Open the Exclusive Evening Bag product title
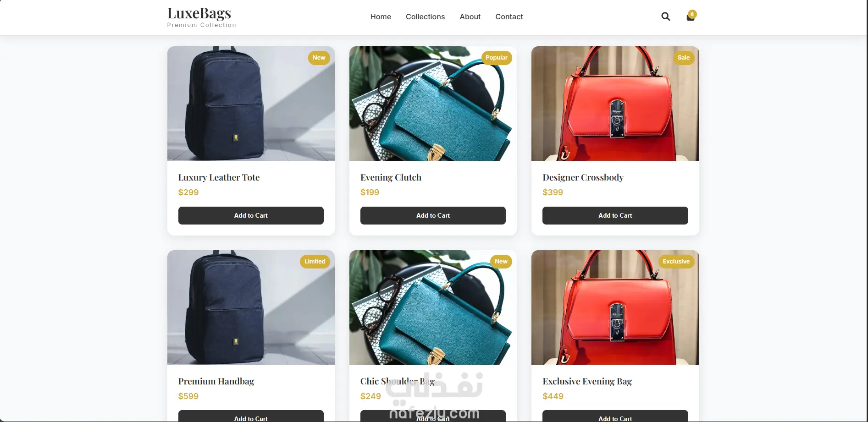The height and width of the screenshot is (422, 868). point(587,381)
